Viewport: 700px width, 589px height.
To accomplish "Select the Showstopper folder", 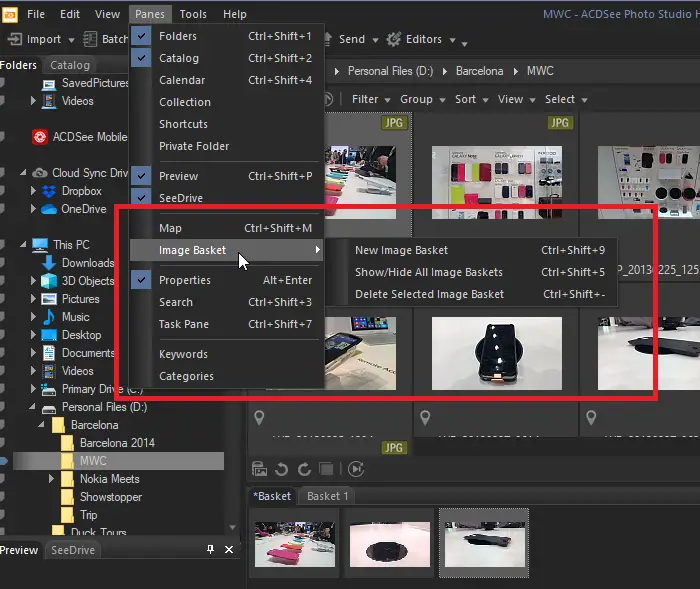I will 111,497.
